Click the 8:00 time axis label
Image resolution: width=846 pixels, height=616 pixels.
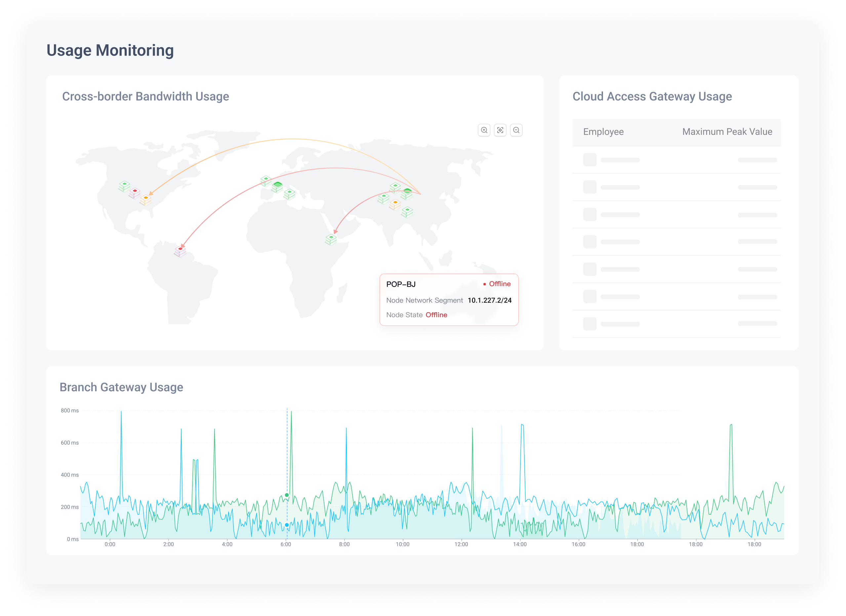[344, 544]
